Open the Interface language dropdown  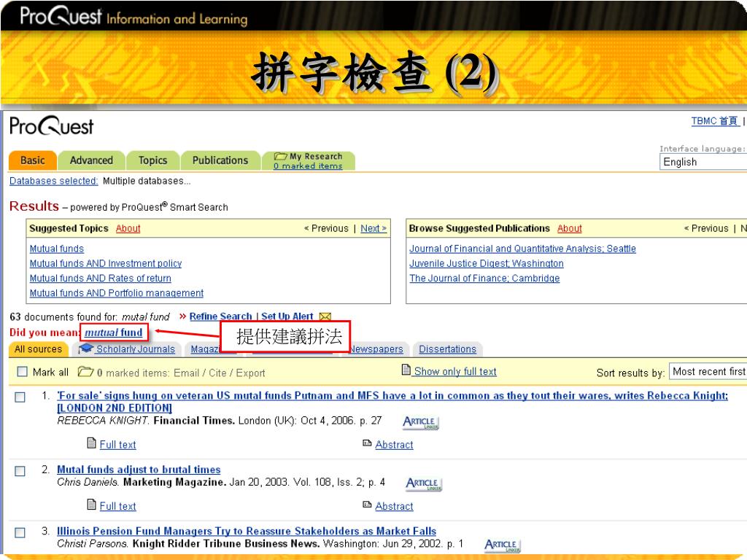coord(703,162)
